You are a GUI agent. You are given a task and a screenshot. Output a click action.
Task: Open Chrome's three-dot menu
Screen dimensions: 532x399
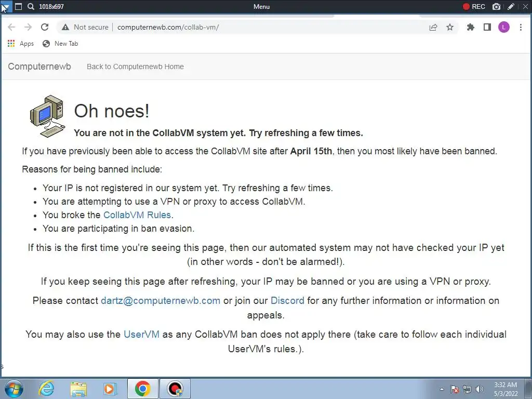[x=521, y=27]
